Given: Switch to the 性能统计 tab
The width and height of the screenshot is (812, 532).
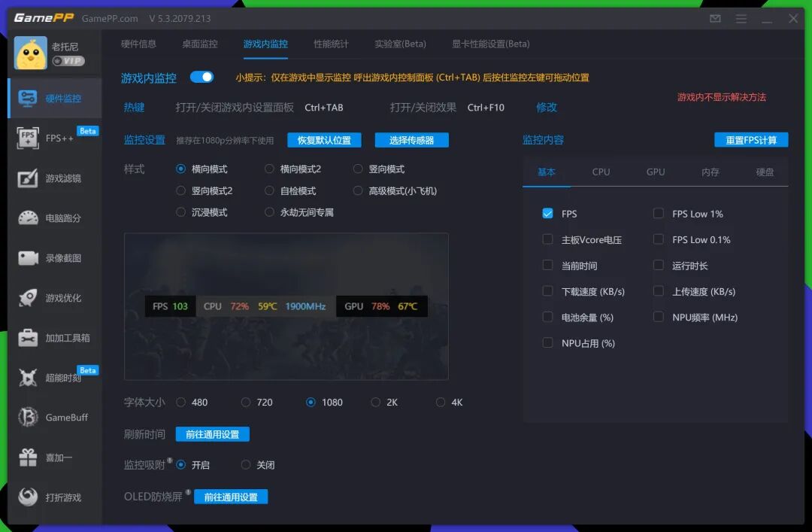Looking at the screenshot, I should (x=331, y=44).
